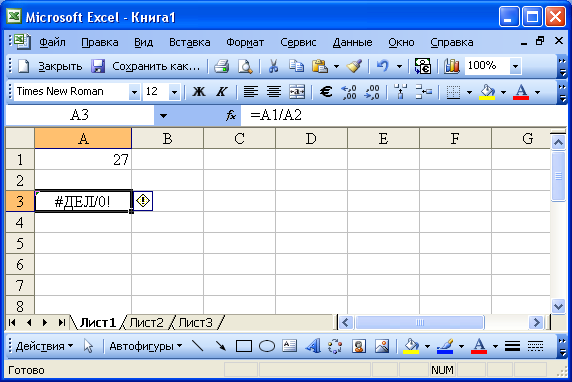Click the copy icon
572x382 pixels.
(296, 66)
